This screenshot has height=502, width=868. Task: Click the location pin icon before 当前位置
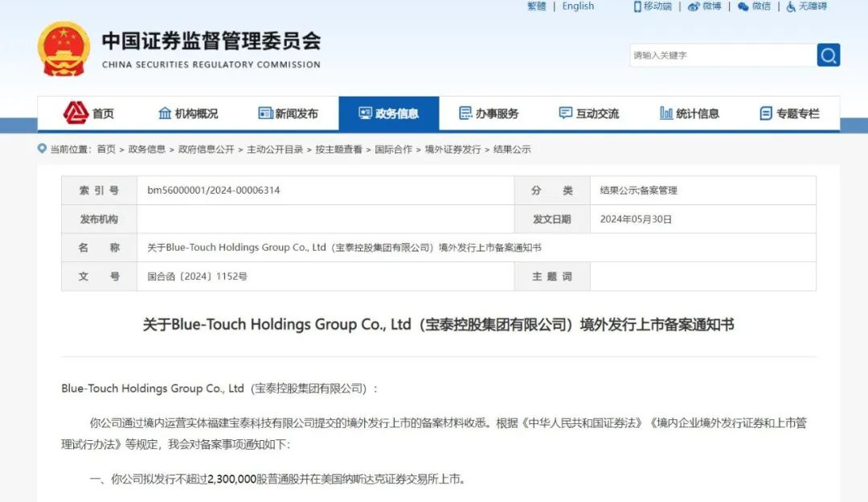coord(42,149)
